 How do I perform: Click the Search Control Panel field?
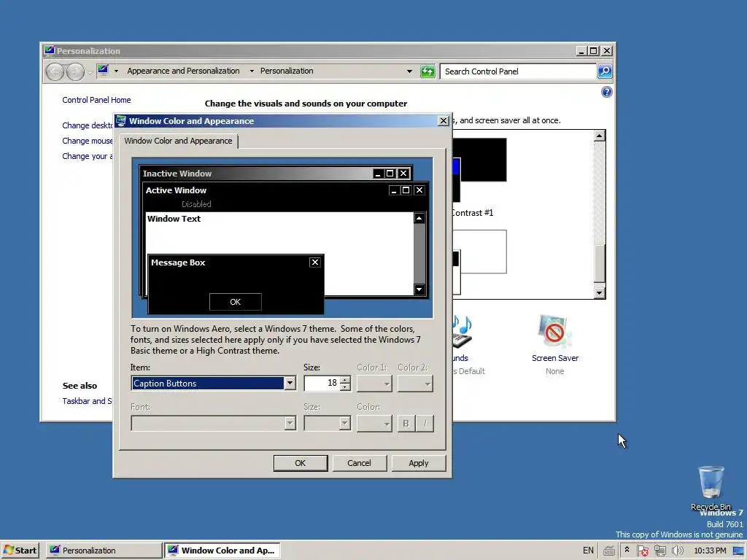point(519,71)
